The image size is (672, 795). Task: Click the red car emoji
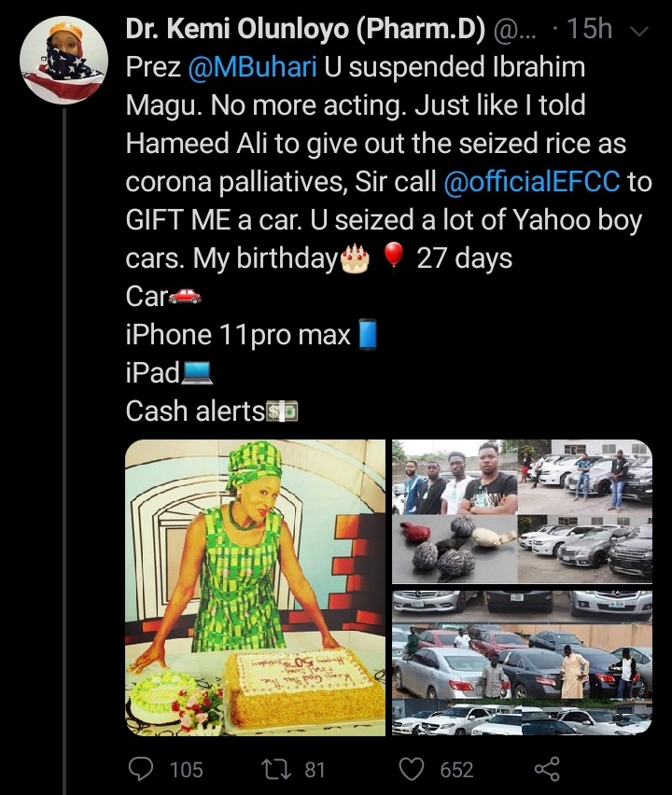pos(185,296)
